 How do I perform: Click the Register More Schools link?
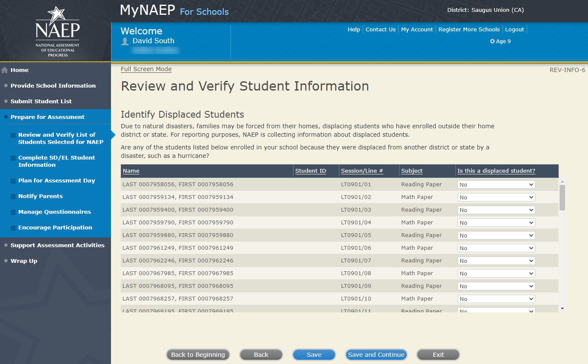tap(469, 30)
